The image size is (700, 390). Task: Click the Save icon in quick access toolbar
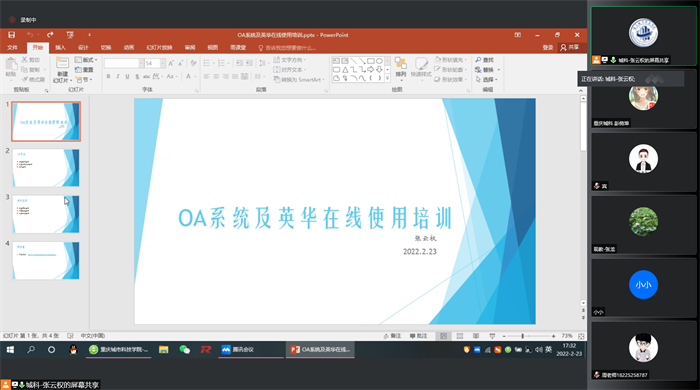pyautogui.click(x=12, y=35)
